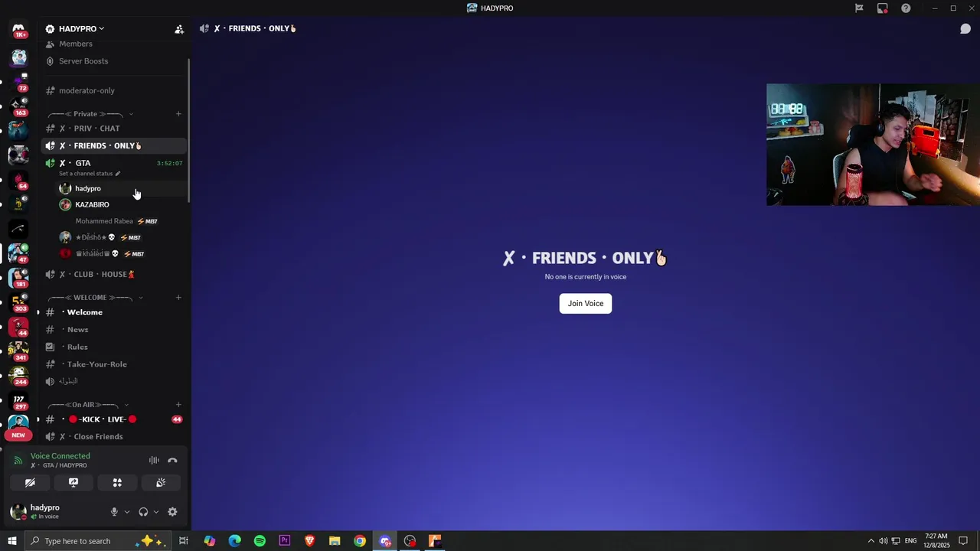This screenshot has width=980, height=551.
Task: Open the server with 72 notification badge
Action: click(x=18, y=81)
